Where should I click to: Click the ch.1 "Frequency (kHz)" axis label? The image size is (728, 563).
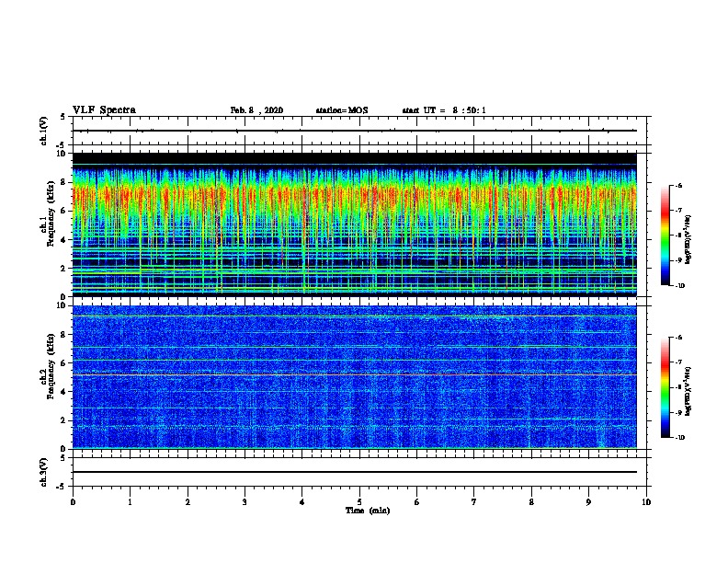pos(51,213)
